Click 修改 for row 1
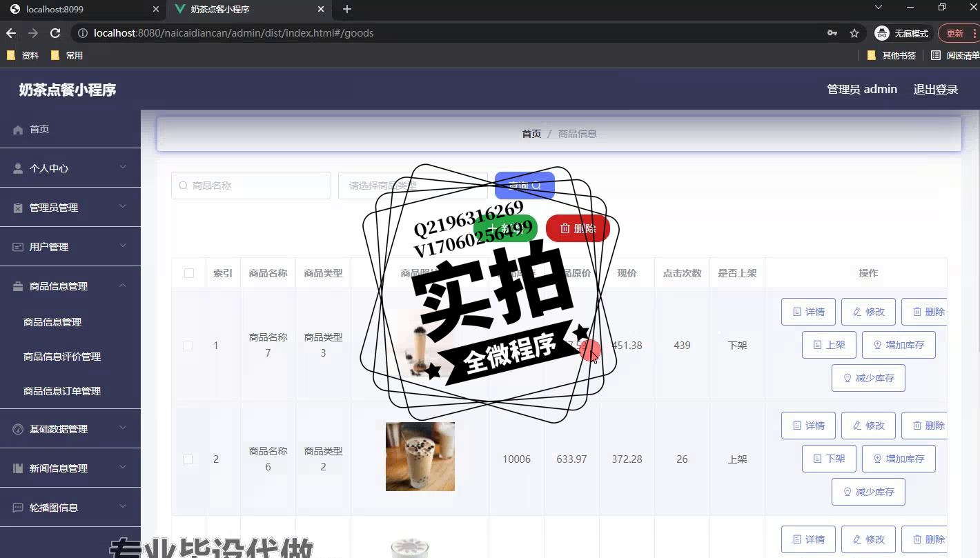 tap(868, 312)
